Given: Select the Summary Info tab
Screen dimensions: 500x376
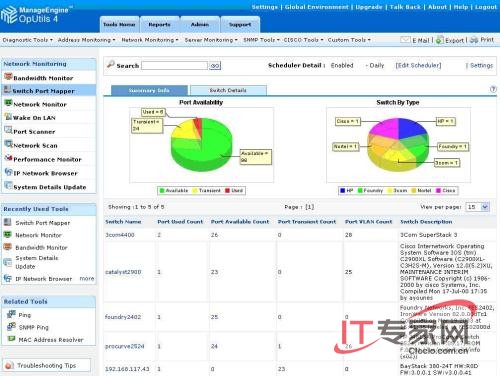Looking at the screenshot, I should 149,90.
